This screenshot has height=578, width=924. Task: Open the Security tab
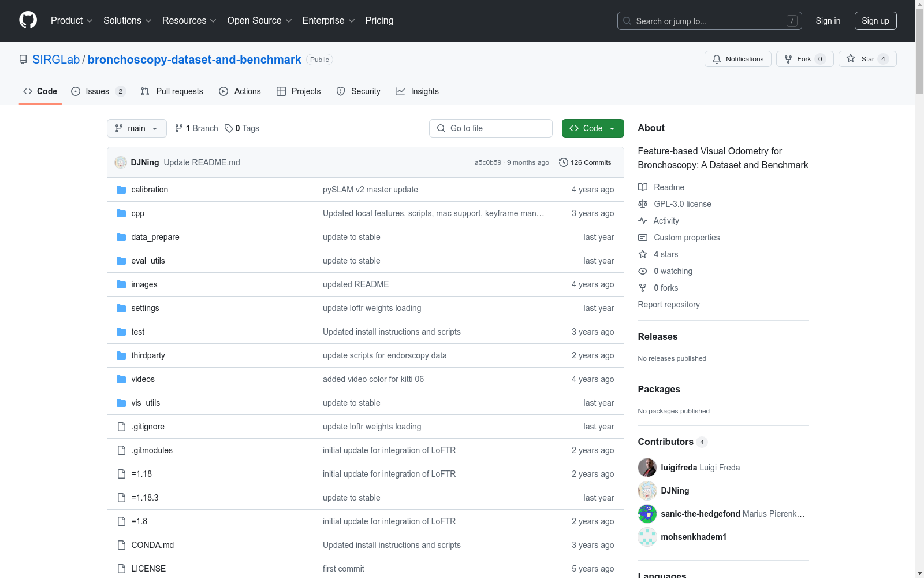359,91
